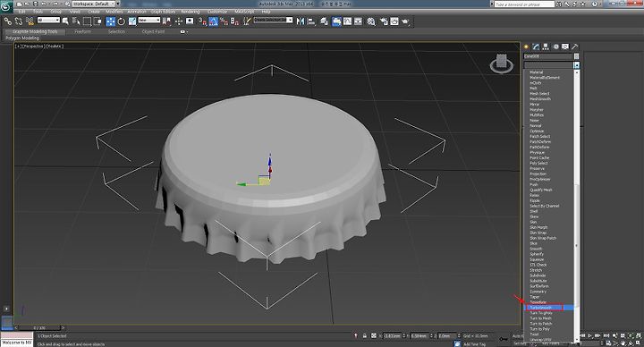Toggle the selection lock icon in status bar
Viewport: 644px width, 347px height.
[364, 335]
